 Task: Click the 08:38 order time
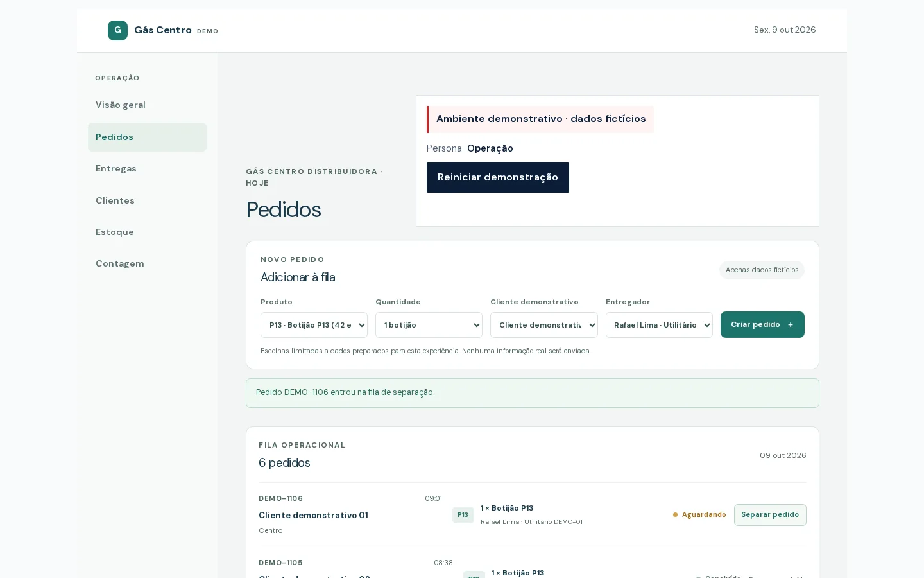443,563
